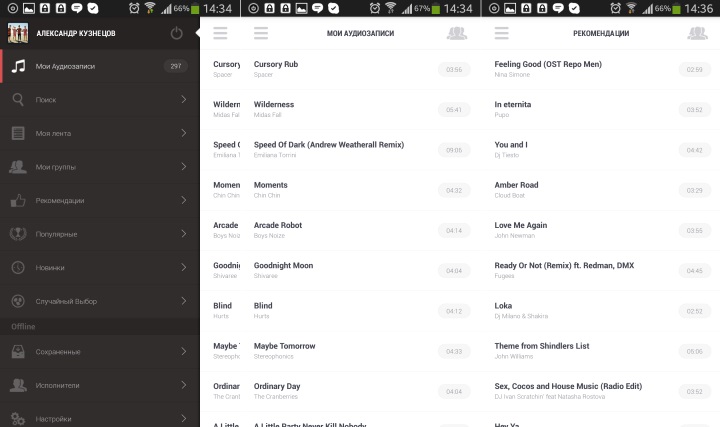Open hamburger menu in Рекомендации screen
Viewport: 720px width, 427px height.
point(501,33)
